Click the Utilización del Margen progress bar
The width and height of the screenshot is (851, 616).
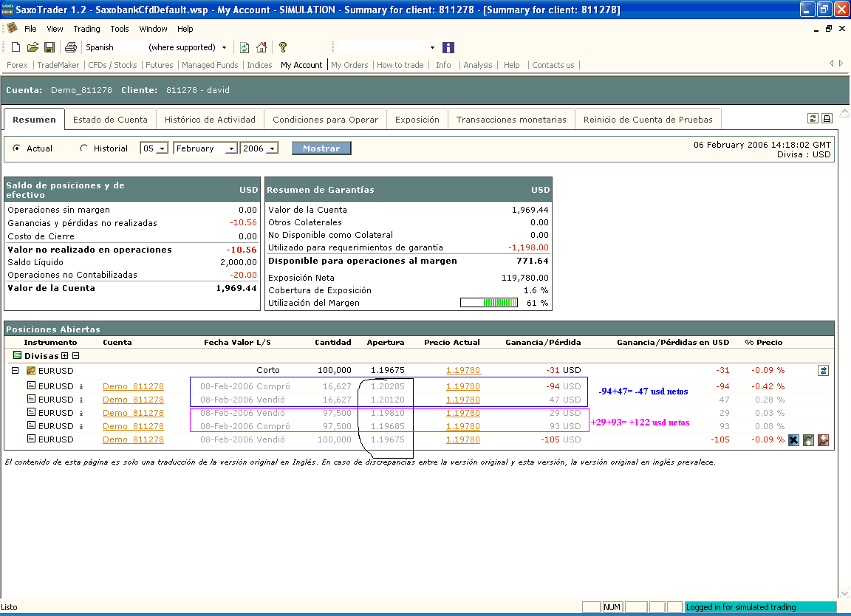[x=489, y=303]
